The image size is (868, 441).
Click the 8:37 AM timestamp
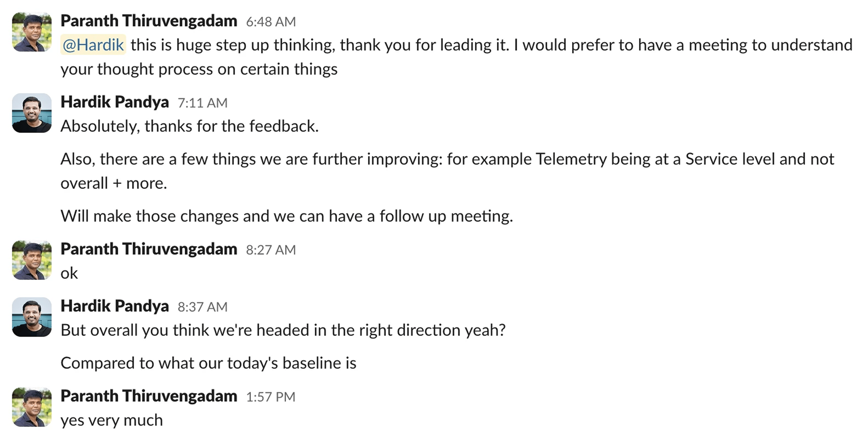click(x=202, y=307)
